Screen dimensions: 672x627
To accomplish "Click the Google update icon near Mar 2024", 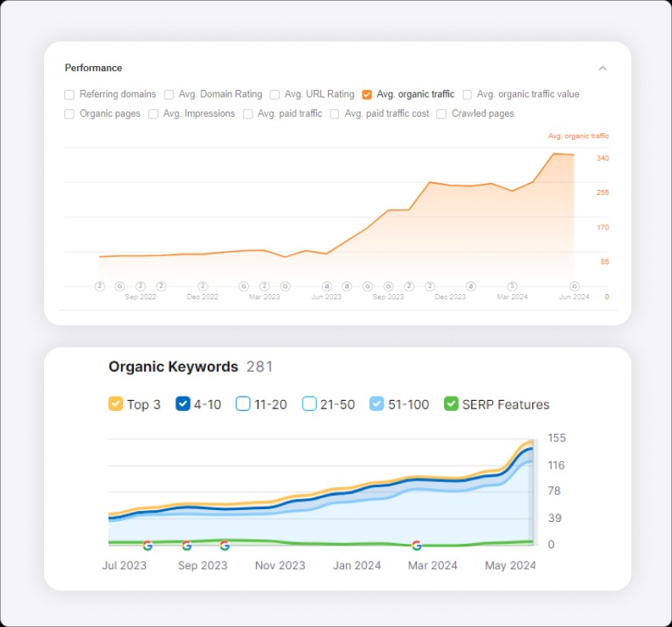I will [416, 546].
